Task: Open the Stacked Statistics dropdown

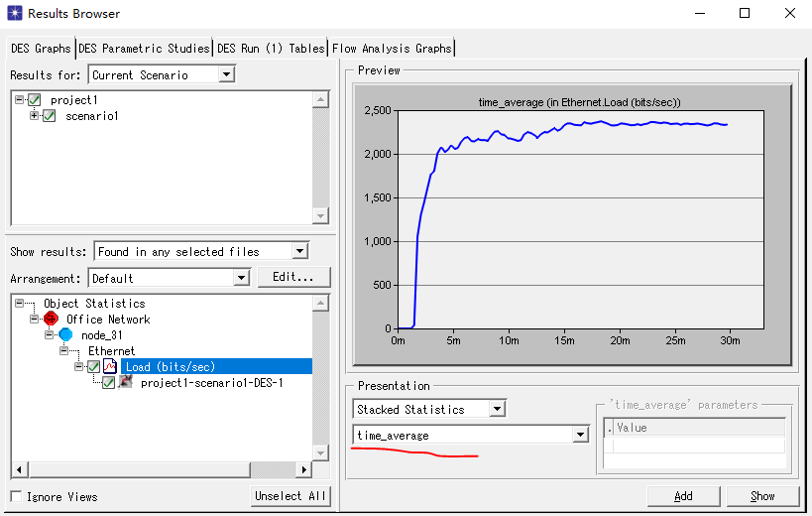Action: click(497, 409)
